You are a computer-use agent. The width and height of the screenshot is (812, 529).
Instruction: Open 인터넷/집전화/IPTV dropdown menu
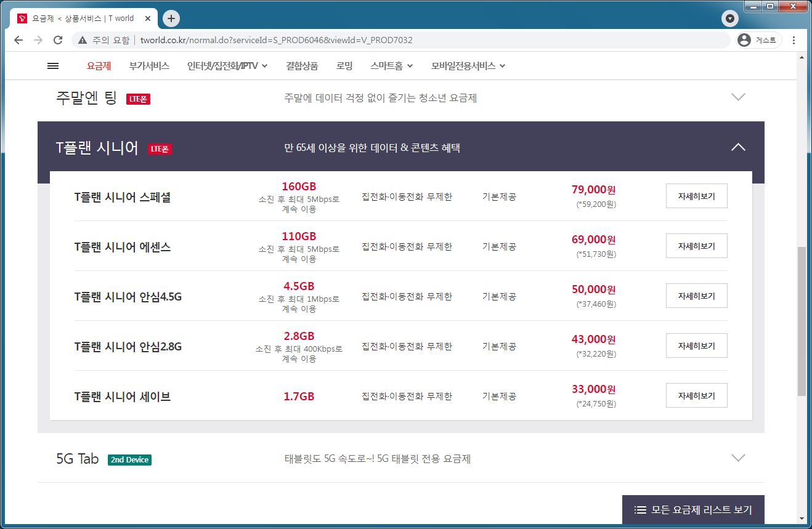pyautogui.click(x=227, y=66)
